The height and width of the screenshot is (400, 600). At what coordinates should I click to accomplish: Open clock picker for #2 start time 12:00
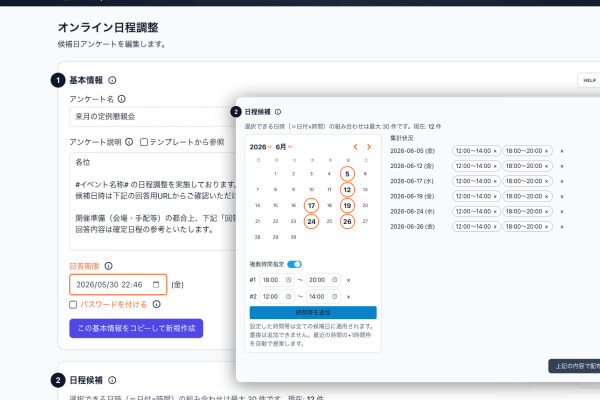pos(288,296)
